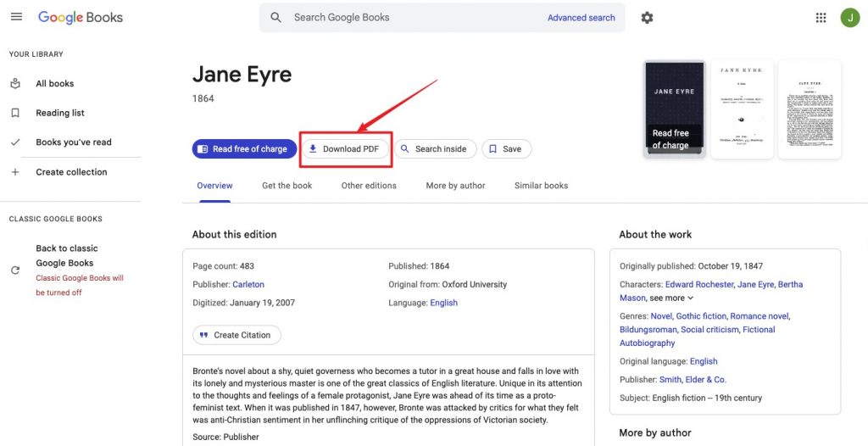Expand see more characters
The image size is (868, 446).
tap(671, 298)
